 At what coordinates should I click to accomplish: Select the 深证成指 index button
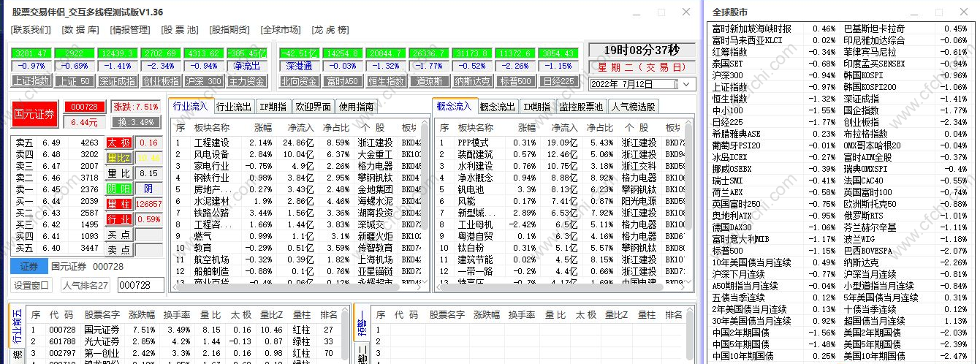click(117, 81)
